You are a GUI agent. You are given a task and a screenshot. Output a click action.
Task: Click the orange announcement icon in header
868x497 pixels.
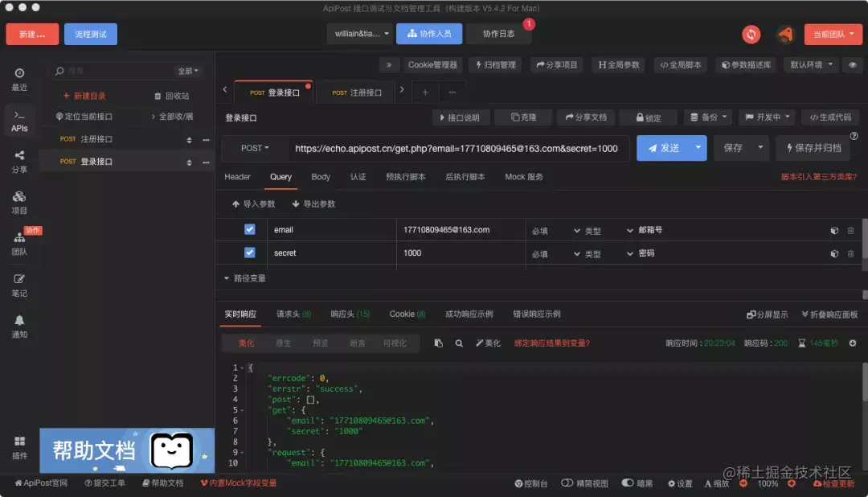(785, 35)
